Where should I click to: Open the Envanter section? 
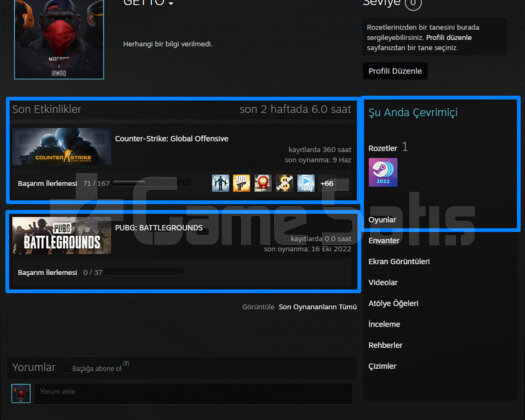(384, 240)
